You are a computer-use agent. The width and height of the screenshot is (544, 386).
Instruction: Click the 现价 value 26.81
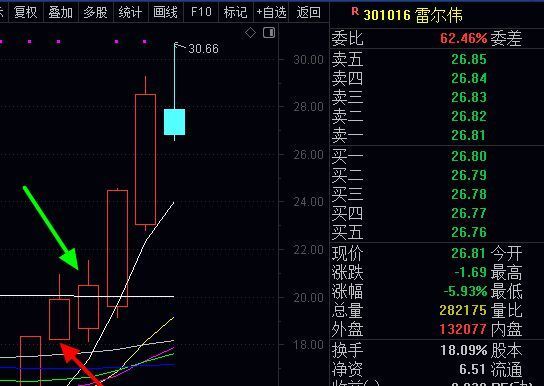[x=469, y=254]
